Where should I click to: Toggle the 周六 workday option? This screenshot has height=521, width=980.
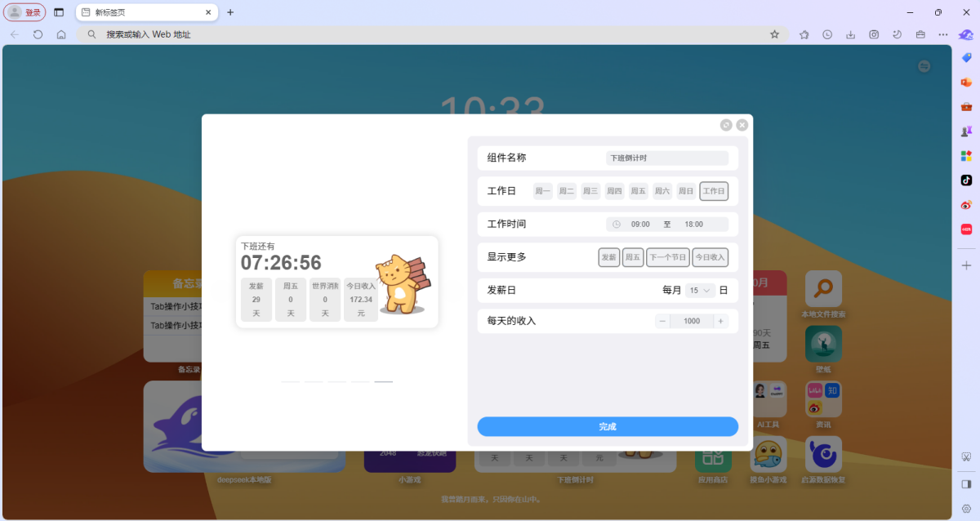click(x=662, y=191)
